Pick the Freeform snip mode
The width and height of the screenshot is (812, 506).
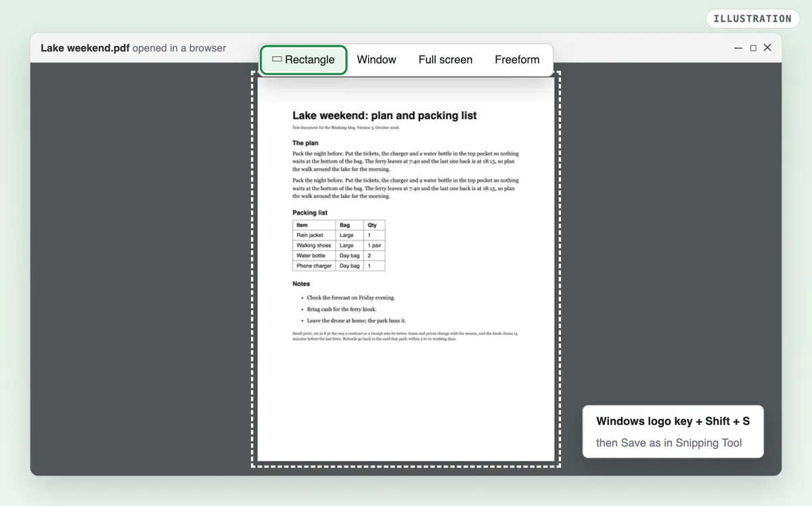[x=517, y=60]
